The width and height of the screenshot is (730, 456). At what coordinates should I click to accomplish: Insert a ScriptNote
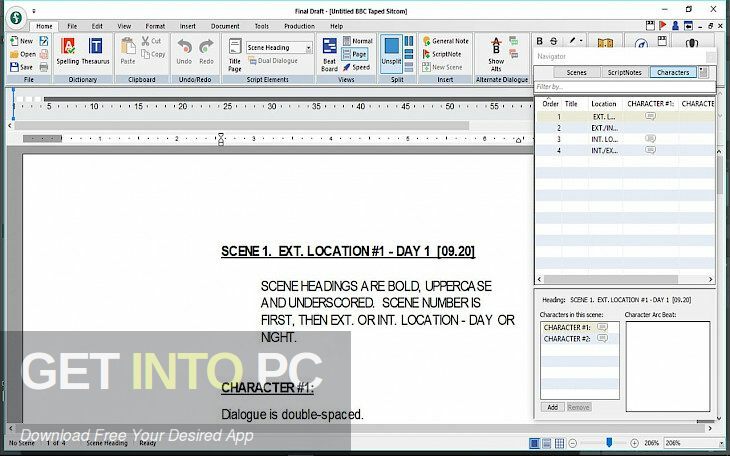tap(441, 54)
